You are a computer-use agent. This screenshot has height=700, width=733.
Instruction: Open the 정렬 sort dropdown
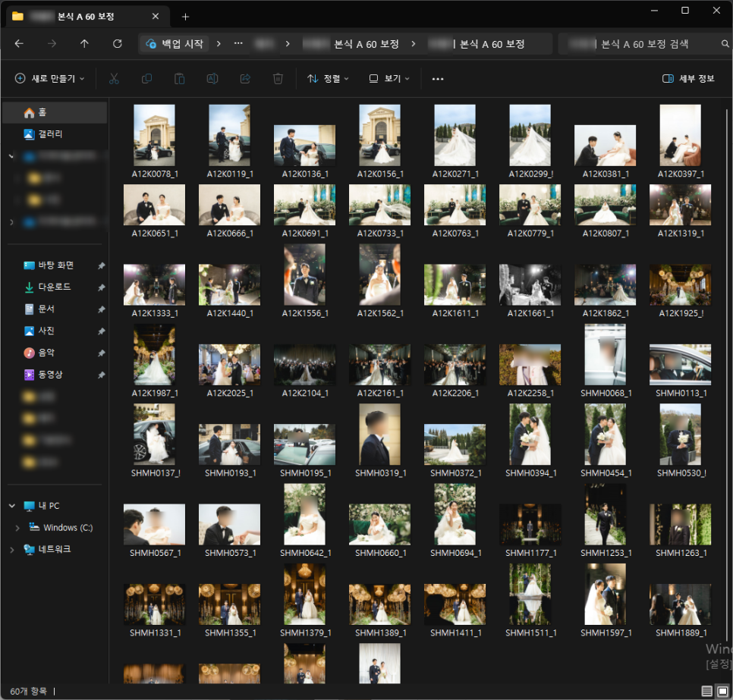pos(328,79)
